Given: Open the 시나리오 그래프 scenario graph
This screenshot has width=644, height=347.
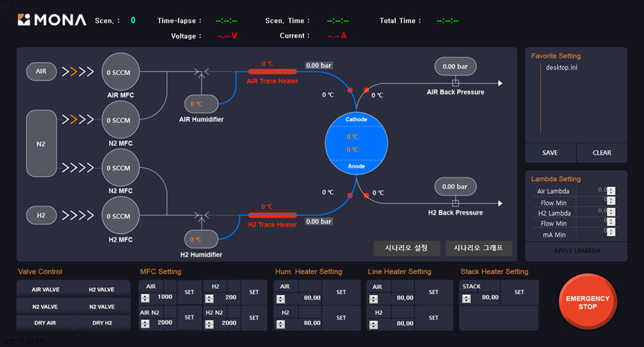Looking at the screenshot, I should click(478, 248).
